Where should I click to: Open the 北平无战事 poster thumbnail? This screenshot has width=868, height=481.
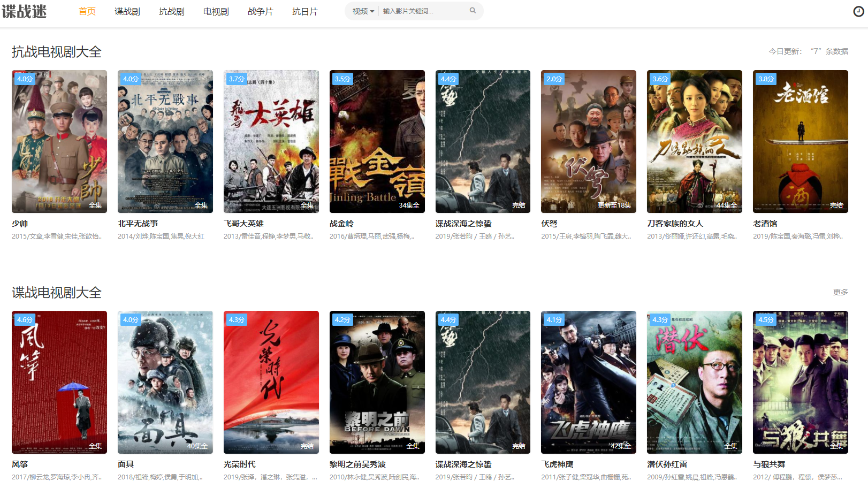(165, 141)
